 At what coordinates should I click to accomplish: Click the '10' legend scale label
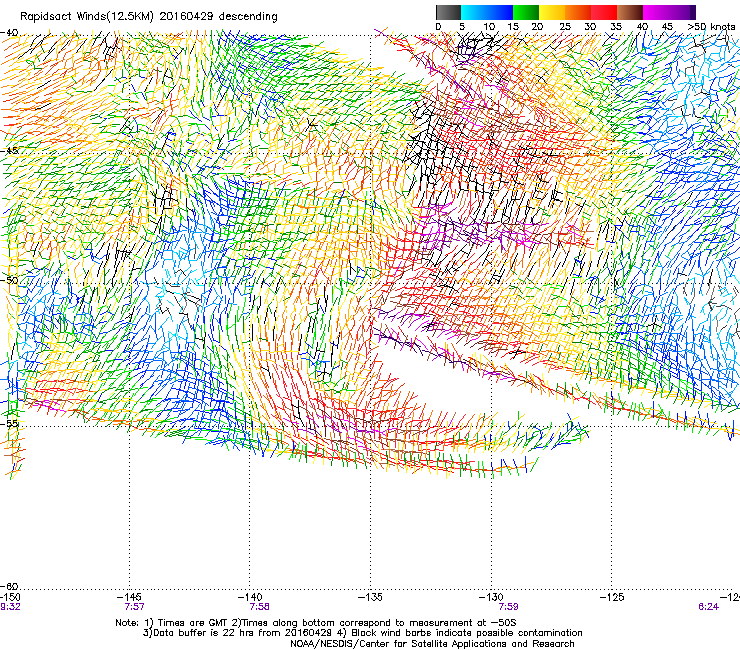click(489, 27)
